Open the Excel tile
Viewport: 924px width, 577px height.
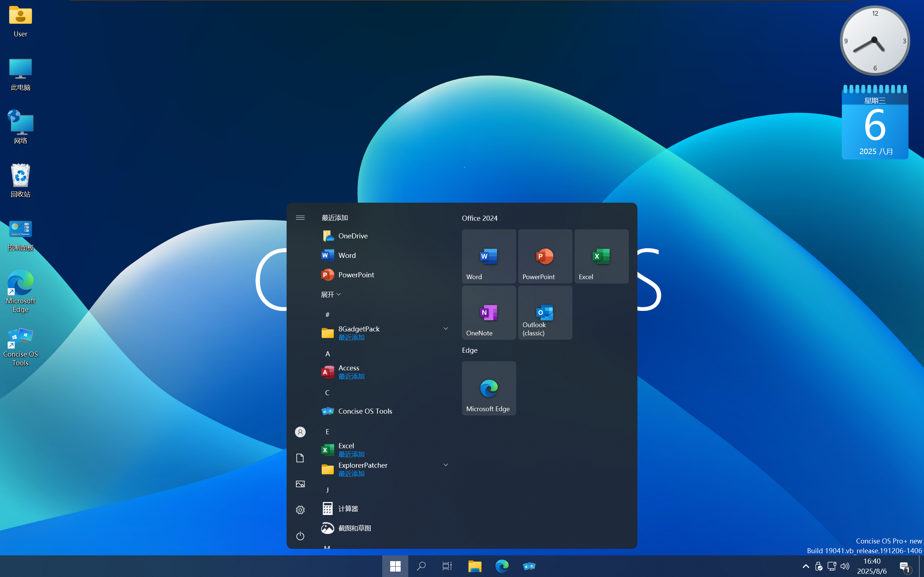(601, 256)
